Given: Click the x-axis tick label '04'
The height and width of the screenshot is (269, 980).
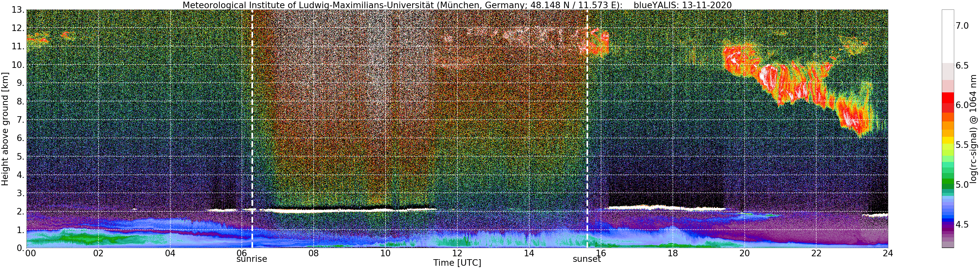Looking at the screenshot, I should [x=170, y=253].
